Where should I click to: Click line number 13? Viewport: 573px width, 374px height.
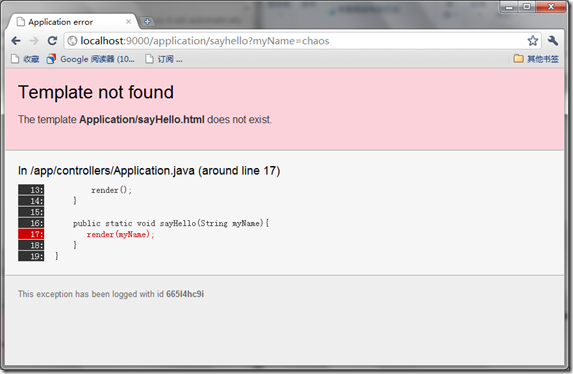click(31, 190)
